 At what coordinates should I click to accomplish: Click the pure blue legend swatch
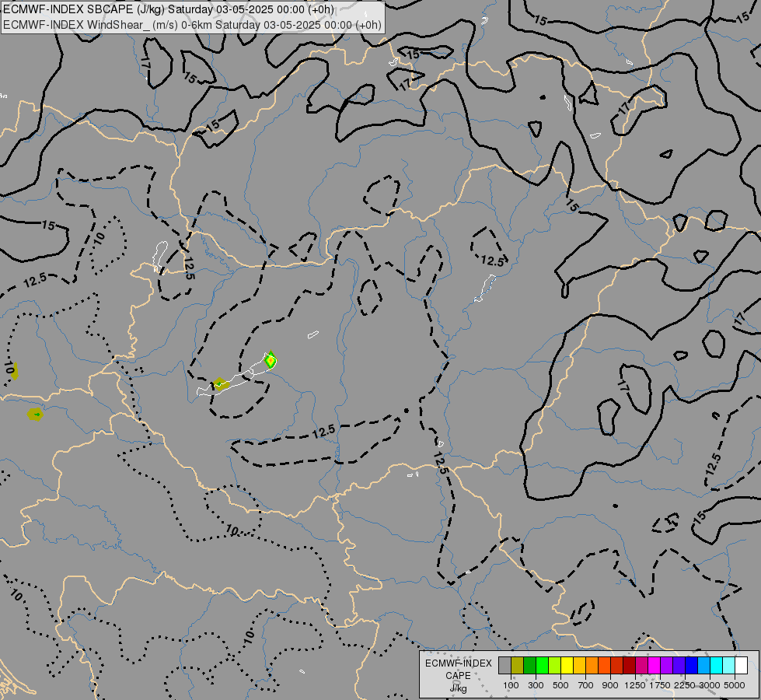click(x=692, y=665)
